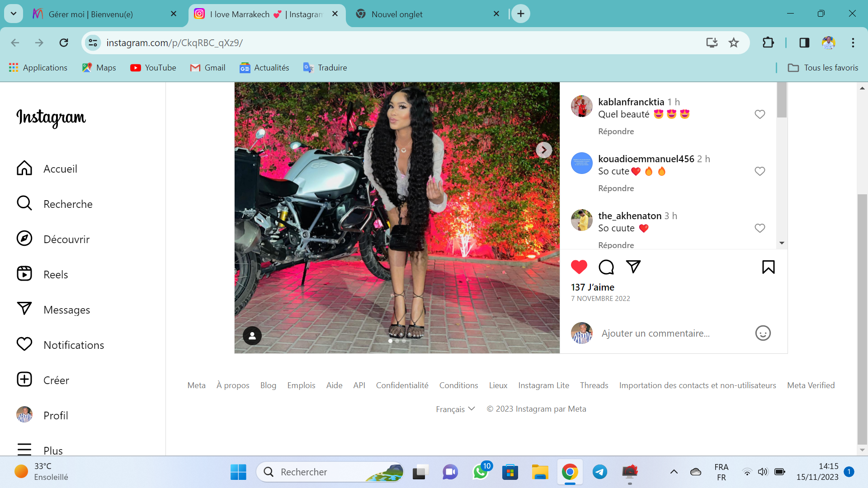The height and width of the screenshot is (488, 868).
Task: Like kablanfrancktia's comment
Action: click(759, 114)
